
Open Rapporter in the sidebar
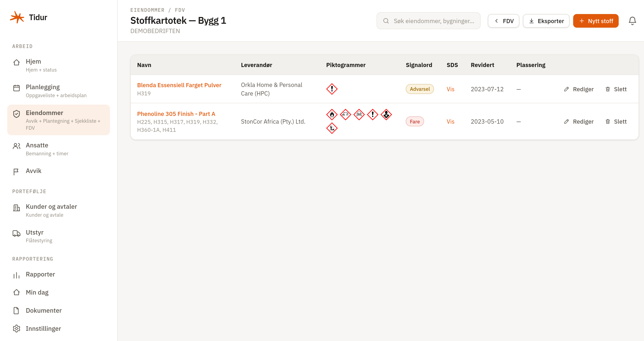coord(59,274)
